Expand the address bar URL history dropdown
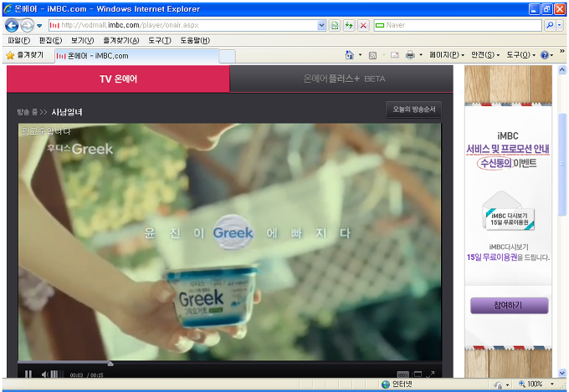569x392 pixels. coord(321,25)
